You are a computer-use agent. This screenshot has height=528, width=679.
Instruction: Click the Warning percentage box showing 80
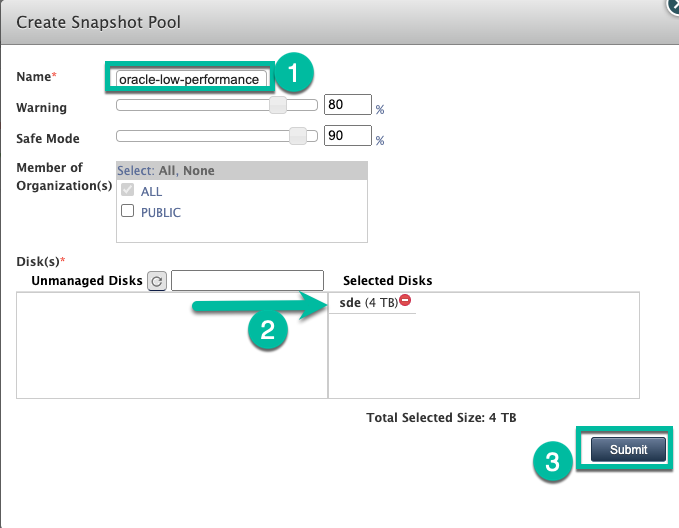pos(347,106)
